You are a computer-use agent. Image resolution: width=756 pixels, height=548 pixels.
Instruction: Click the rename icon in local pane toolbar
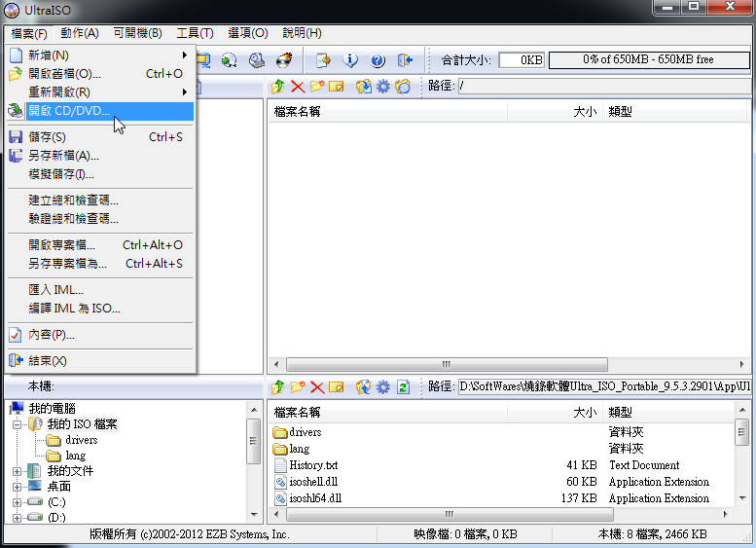[x=336, y=386]
